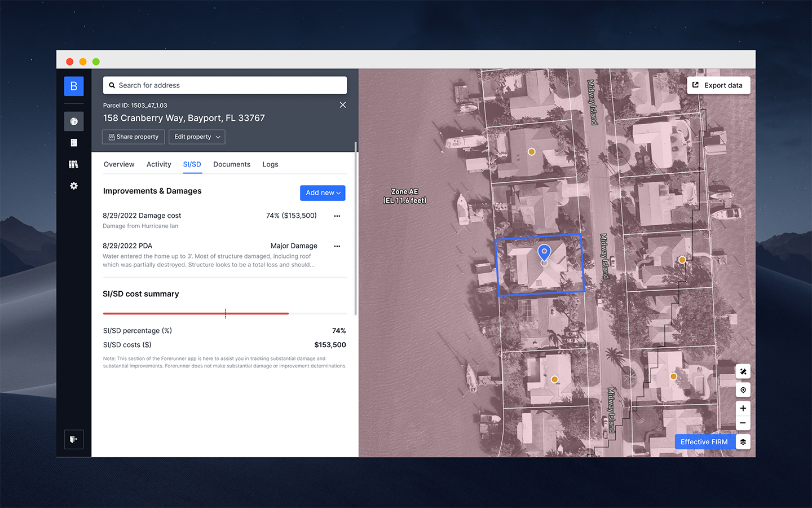Viewport: 812px width, 508px height.
Task: Select orange marker on the northern parcel
Action: click(x=531, y=152)
